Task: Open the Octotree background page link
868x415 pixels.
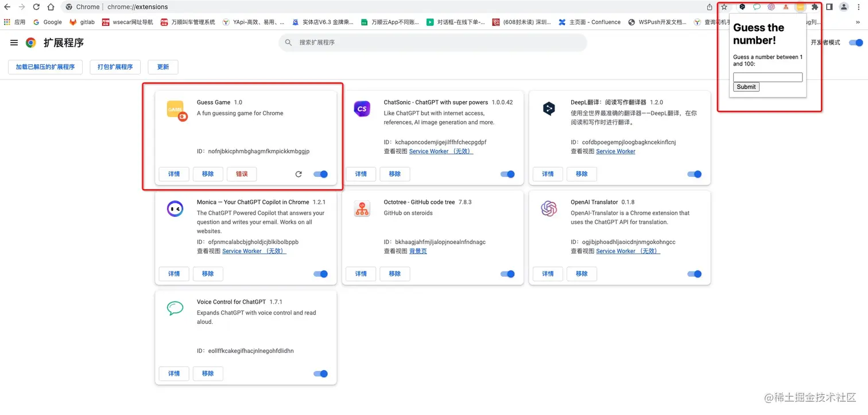Action: (418, 251)
